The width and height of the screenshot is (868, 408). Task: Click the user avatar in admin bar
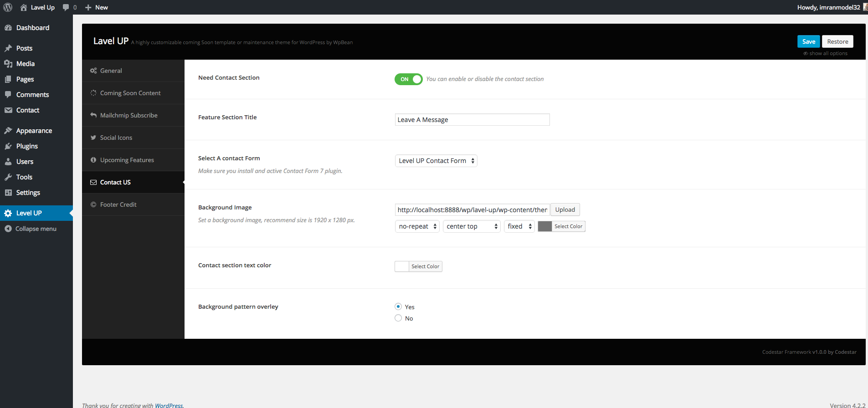point(865,7)
